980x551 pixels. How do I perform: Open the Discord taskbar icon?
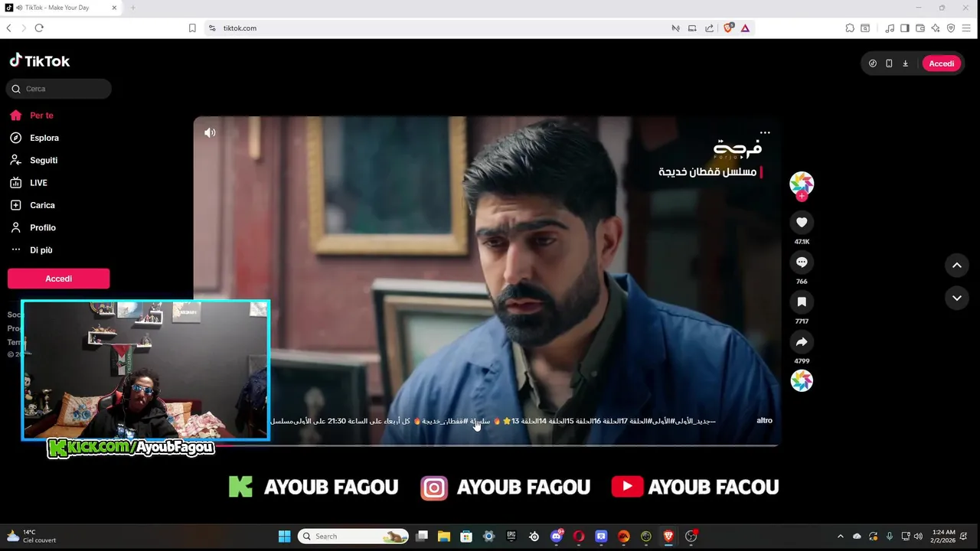557,536
